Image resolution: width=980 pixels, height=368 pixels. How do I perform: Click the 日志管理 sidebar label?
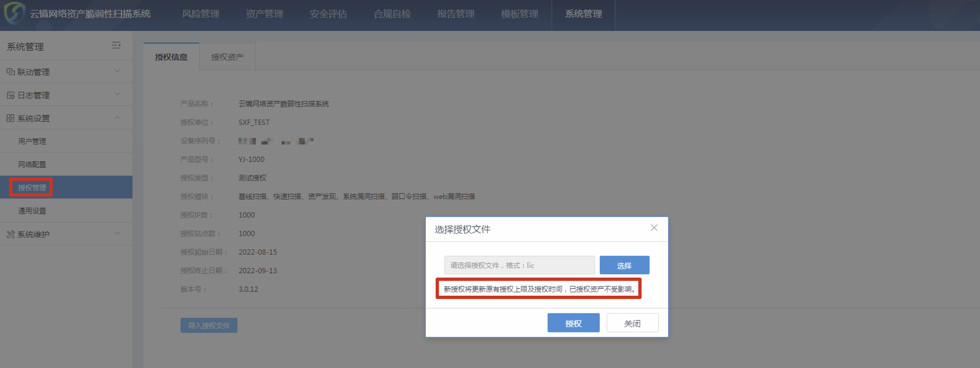34,95
